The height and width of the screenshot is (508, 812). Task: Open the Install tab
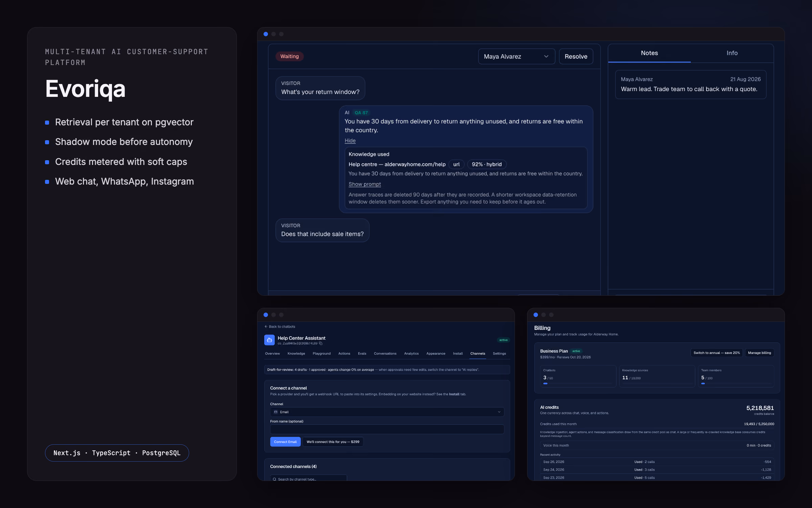458,354
